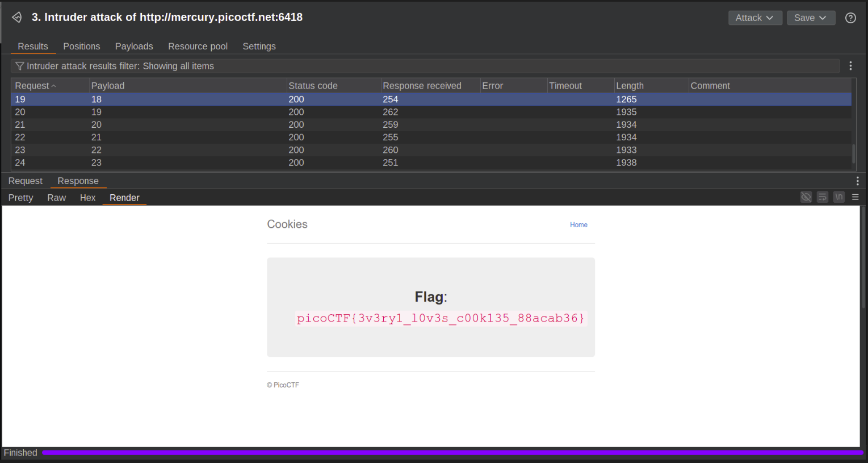Select request row 20 with payload 19
The height and width of the screenshot is (463, 868).
(431, 112)
